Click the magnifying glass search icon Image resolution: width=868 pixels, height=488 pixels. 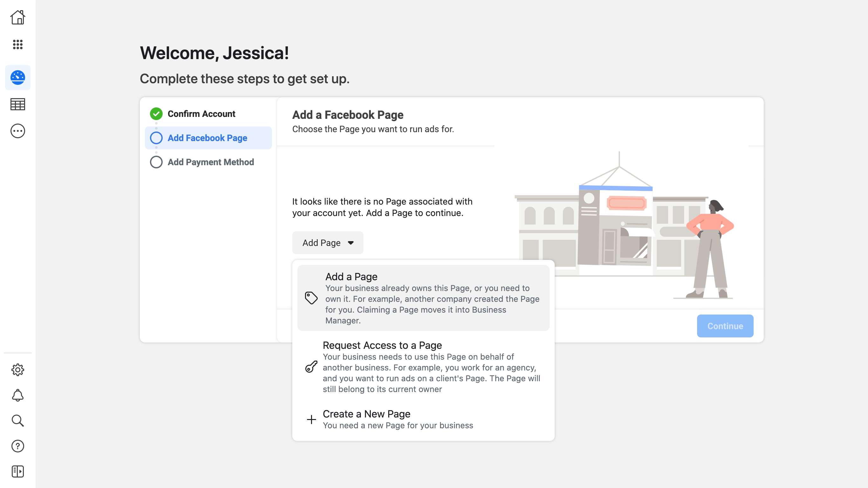click(17, 421)
